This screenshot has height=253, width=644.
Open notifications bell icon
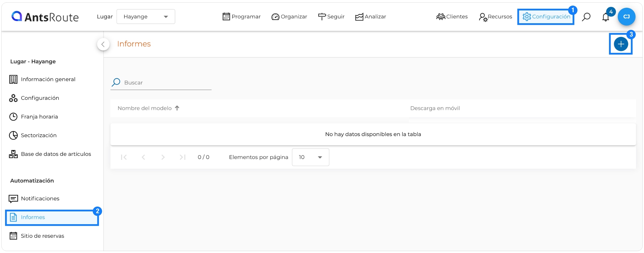[606, 17]
